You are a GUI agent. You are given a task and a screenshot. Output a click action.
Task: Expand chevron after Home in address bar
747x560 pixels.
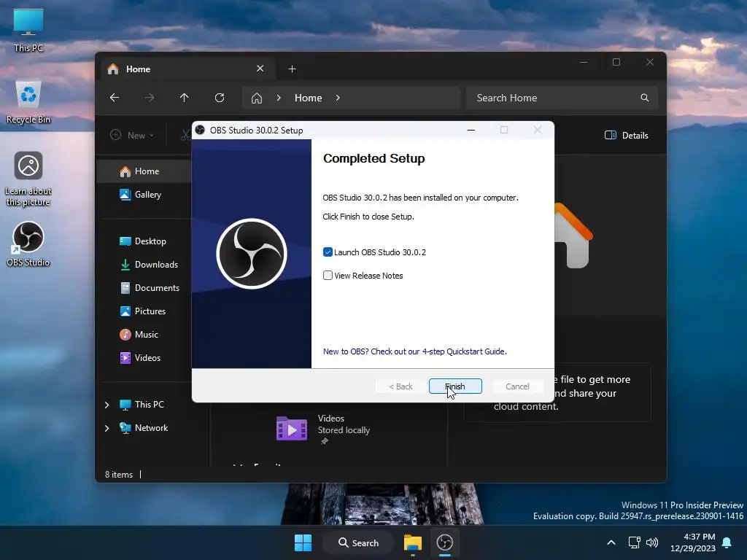pos(338,98)
